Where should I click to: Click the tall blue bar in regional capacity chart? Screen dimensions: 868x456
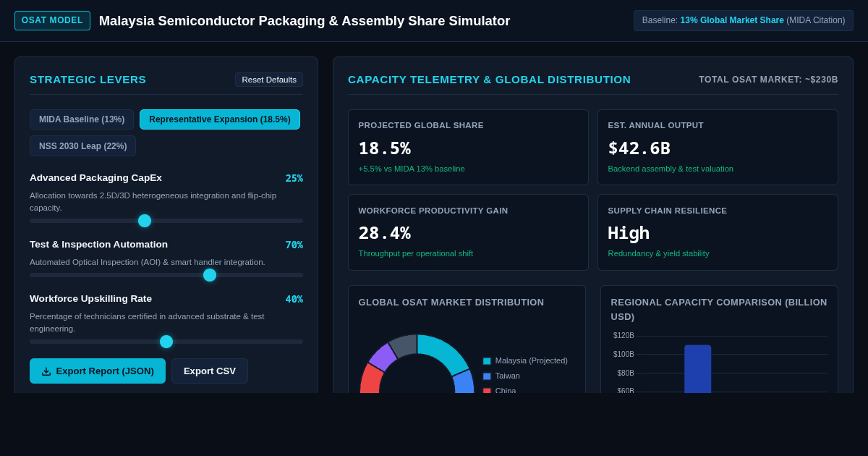(x=698, y=369)
